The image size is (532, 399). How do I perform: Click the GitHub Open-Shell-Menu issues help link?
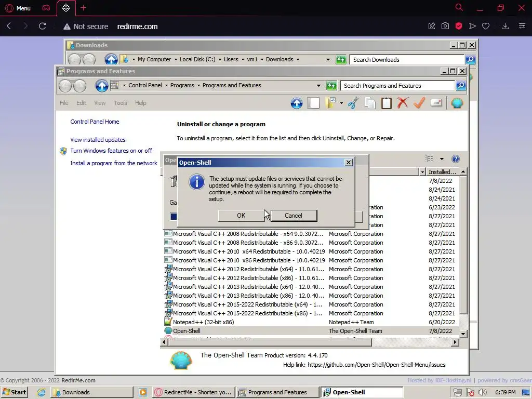(x=376, y=365)
